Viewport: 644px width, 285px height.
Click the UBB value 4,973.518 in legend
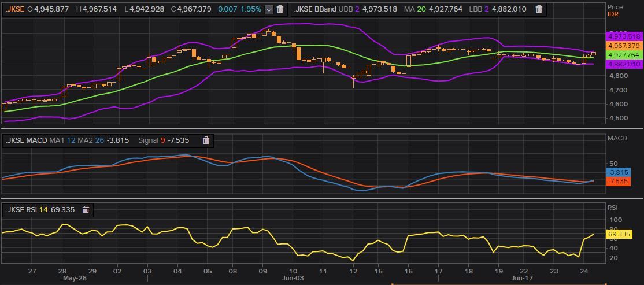pyautogui.click(x=380, y=9)
